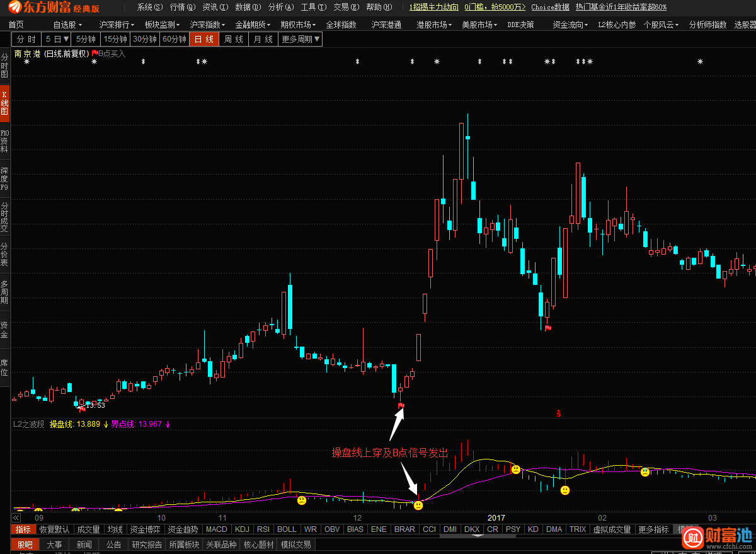Screen dimensions: 756x554
Task: Open 全球指数 in the navigation bar
Action: click(x=341, y=25)
